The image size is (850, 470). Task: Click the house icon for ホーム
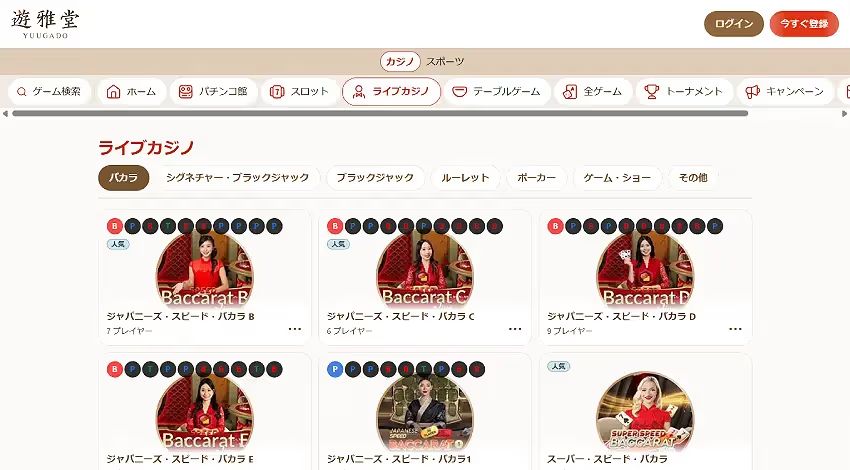(x=113, y=92)
